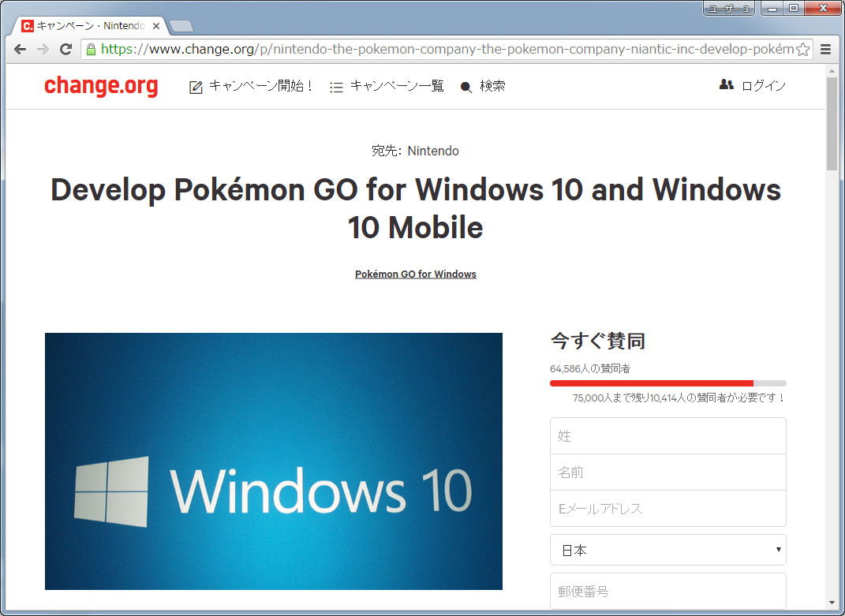Viewport: 845px width, 616px height.
Task: Click the 今すぐ賛同 heading
Action: click(x=597, y=342)
